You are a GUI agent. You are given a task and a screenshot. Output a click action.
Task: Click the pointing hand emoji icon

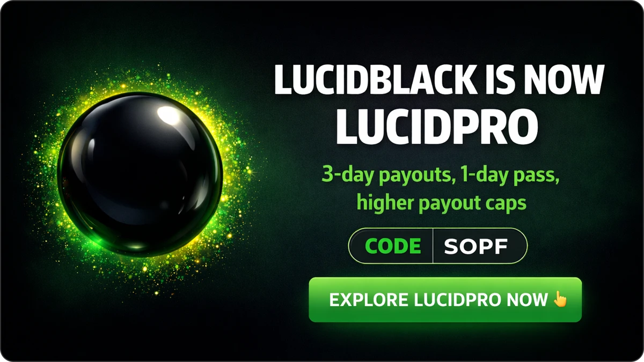point(559,299)
